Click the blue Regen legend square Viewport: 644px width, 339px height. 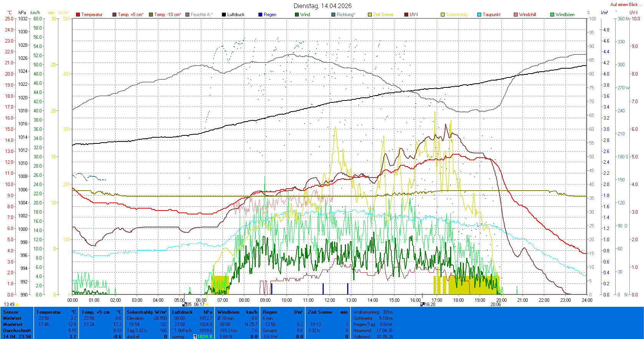tap(260, 15)
